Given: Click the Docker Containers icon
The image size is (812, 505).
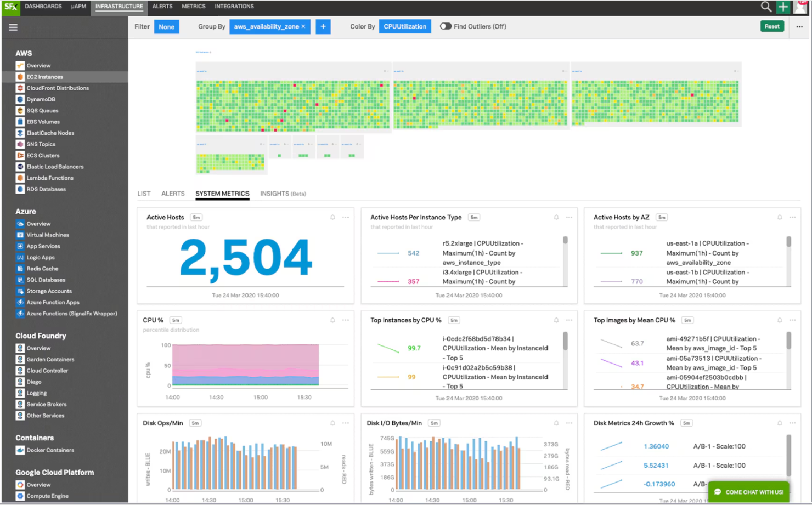Looking at the screenshot, I should tap(20, 450).
